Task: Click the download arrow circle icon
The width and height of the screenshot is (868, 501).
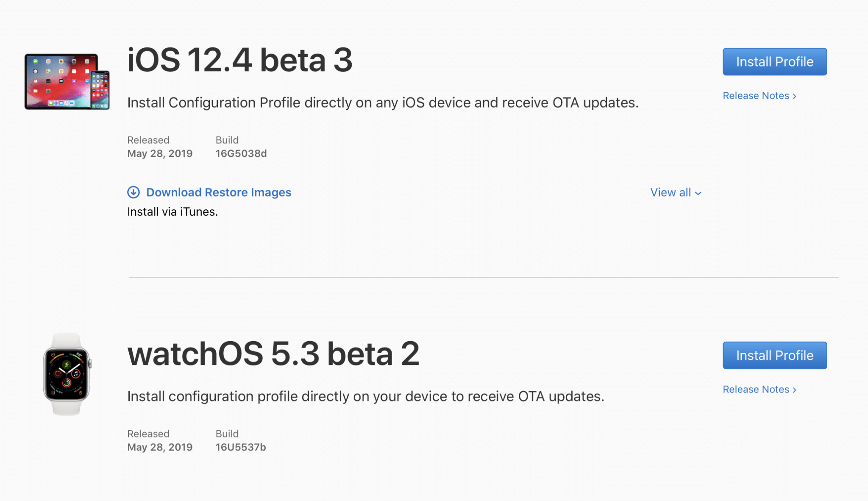Action: coord(134,192)
